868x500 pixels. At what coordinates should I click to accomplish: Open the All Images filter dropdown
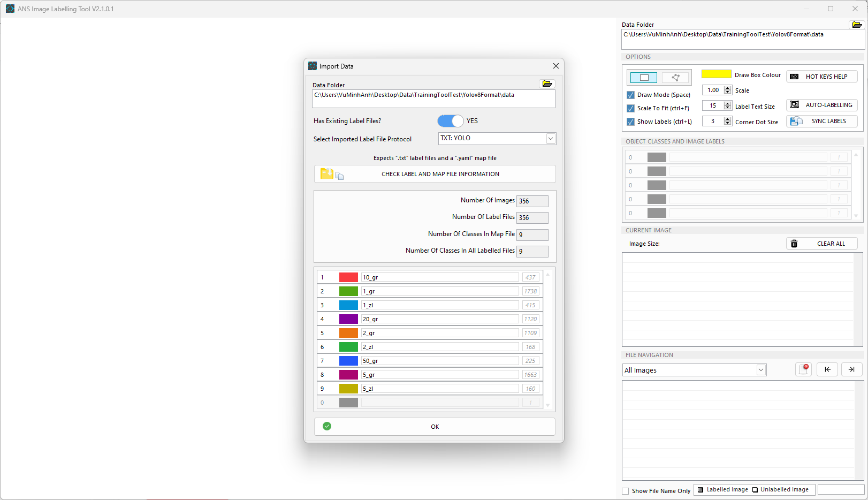[x=760, y=370]
